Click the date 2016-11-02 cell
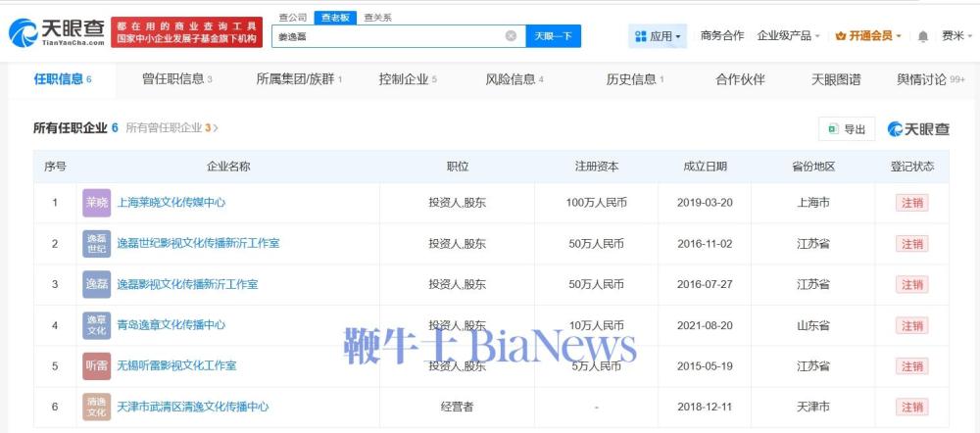 [705, 244]
